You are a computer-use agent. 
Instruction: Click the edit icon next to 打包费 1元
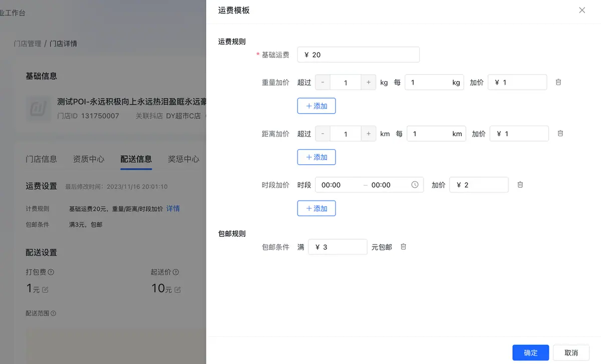[46, 290]
